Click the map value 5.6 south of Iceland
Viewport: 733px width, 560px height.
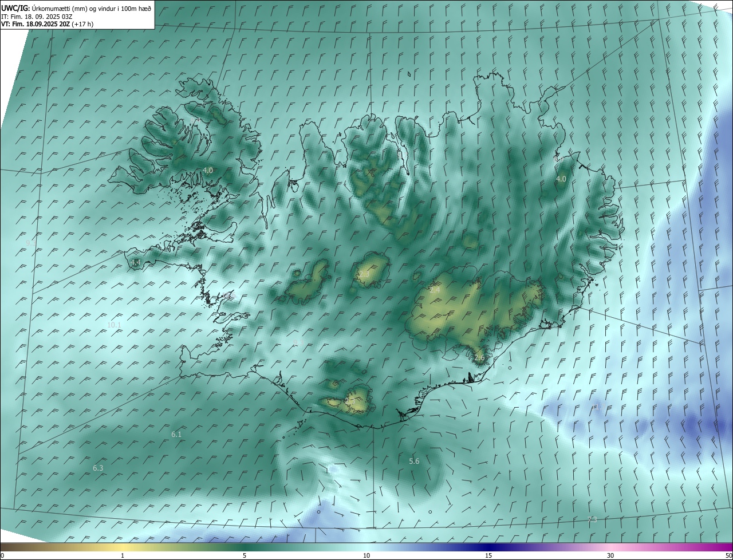click(x=414, y=461)
